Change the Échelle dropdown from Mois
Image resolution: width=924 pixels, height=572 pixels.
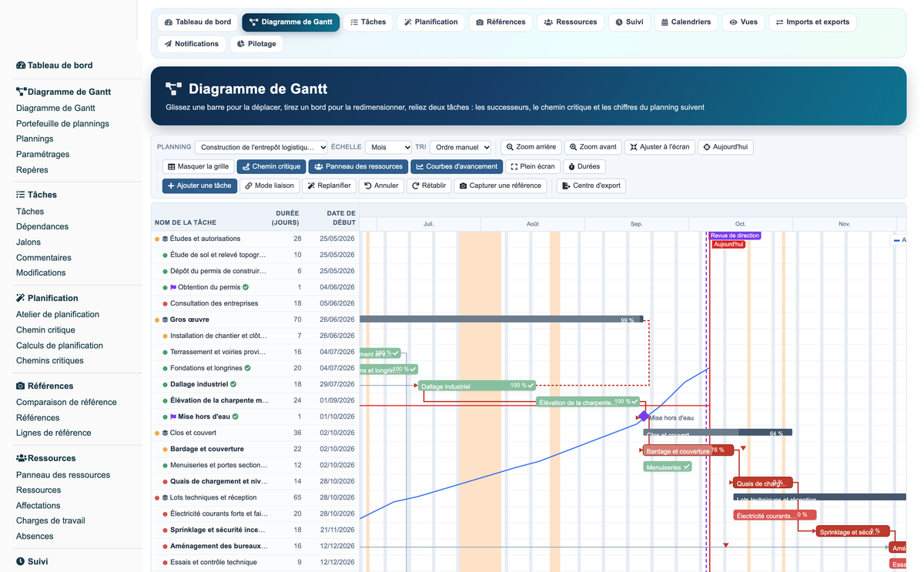point(388,147)
